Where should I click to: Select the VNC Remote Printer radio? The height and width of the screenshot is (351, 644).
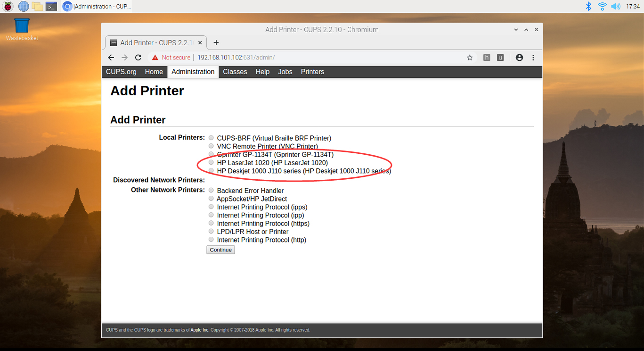[x=211, y=146]
